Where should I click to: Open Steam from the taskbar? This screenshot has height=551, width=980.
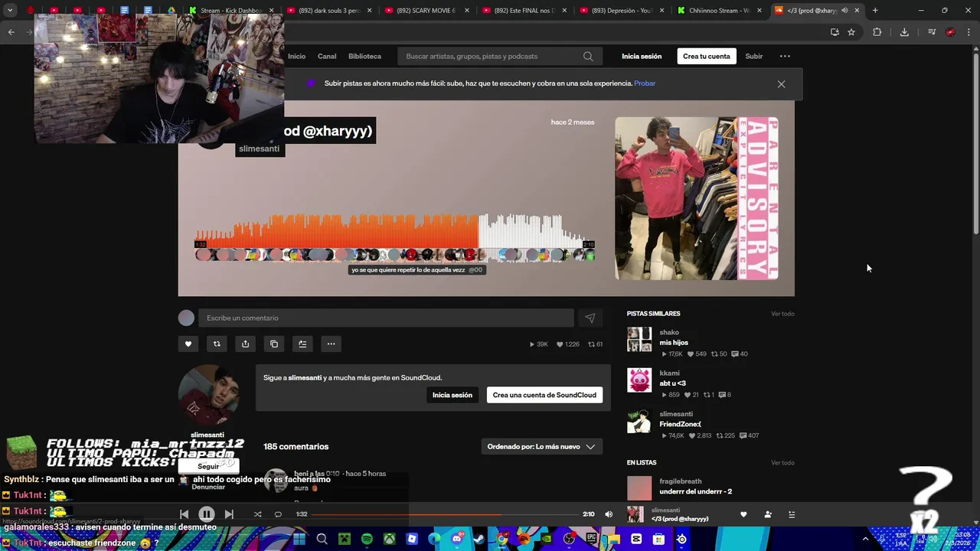[479, 539]
